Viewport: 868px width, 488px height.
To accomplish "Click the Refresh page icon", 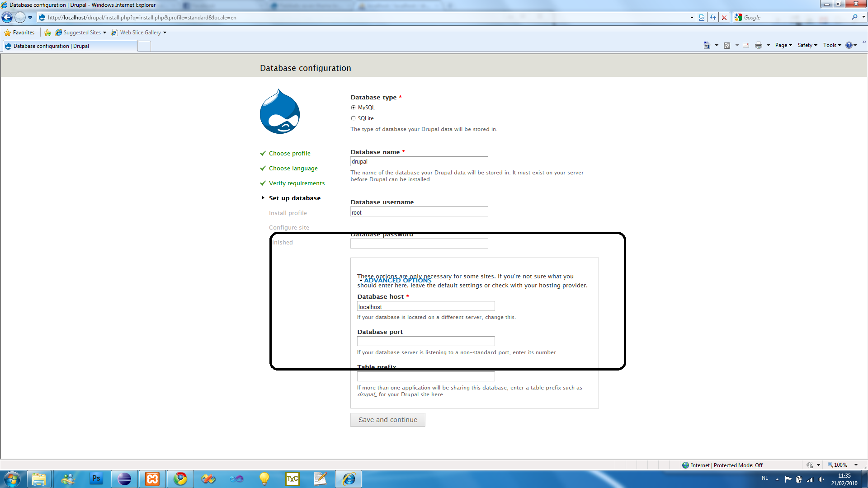I will (713, 18).
